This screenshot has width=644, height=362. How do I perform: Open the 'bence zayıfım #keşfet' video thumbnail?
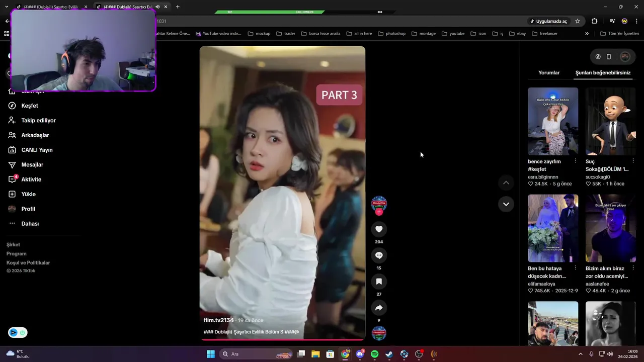pyautogui.click(x=553, y=121)
